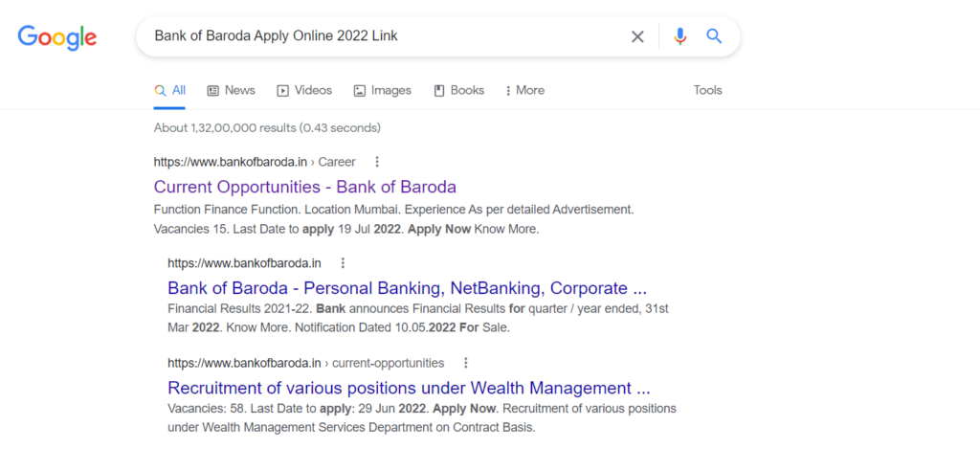
Task: Open three-dot menu beside current-opportunities result
Action: click(466, 363)
